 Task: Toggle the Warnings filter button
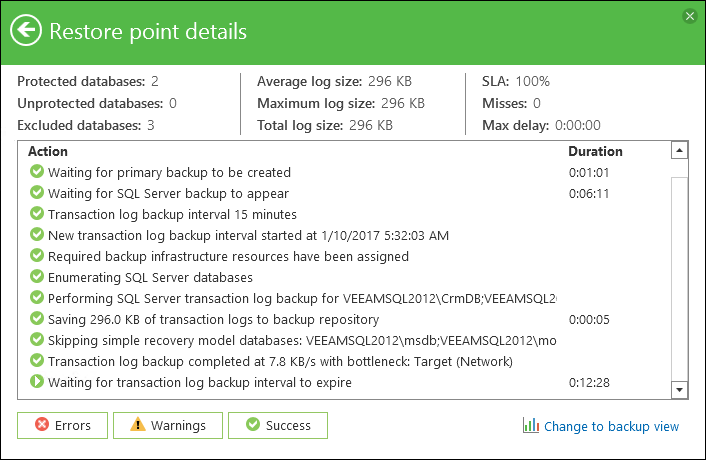pyautogui.click(x=169, y=425)
